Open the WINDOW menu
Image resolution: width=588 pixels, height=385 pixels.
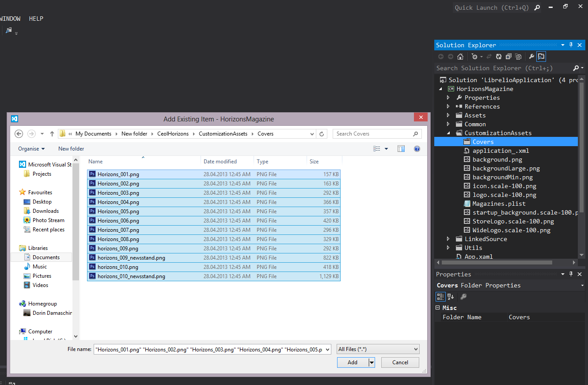tap(10, 19)
